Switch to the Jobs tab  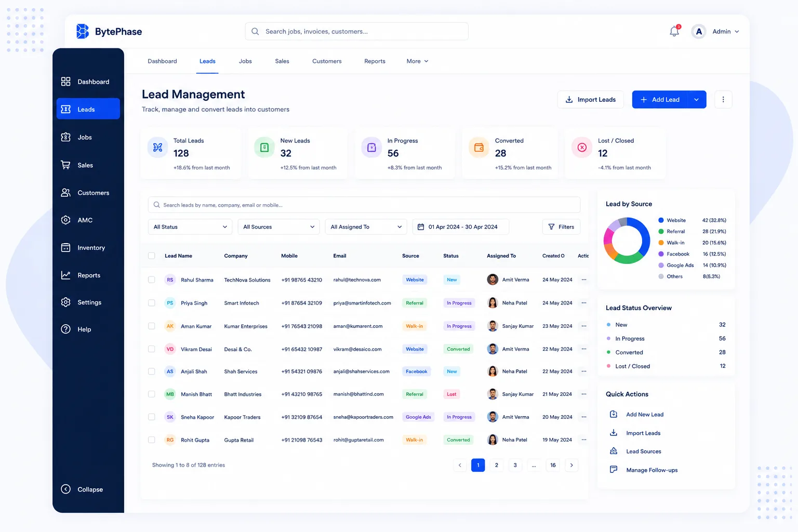click(x=245, y=61)
